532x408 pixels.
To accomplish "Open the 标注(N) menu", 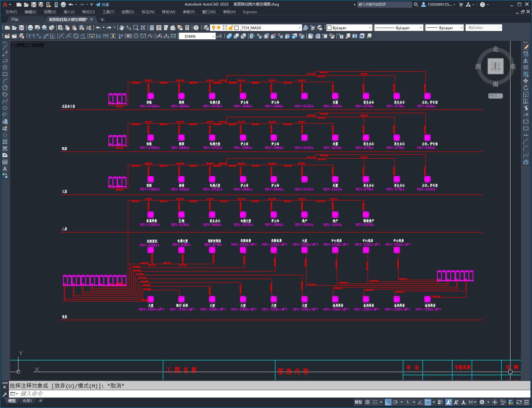I will [148, 12].
